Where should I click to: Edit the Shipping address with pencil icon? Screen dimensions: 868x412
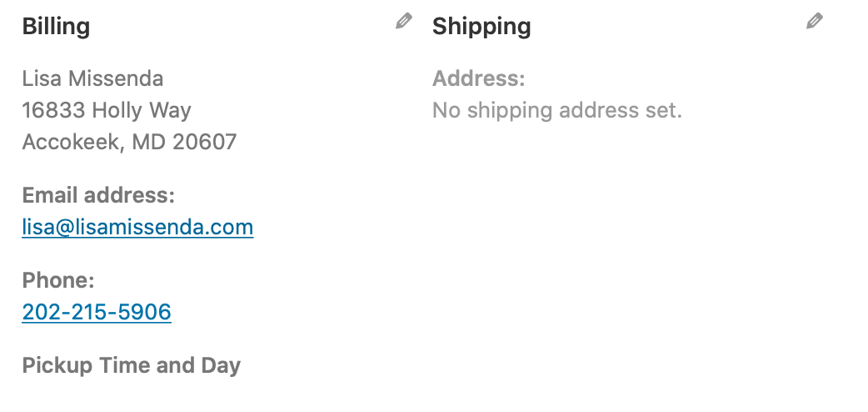[x=815, y=21]
